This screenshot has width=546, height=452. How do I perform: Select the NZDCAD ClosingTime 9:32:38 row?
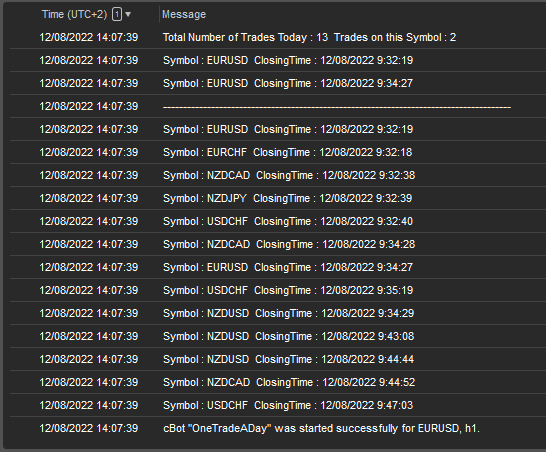278,175
